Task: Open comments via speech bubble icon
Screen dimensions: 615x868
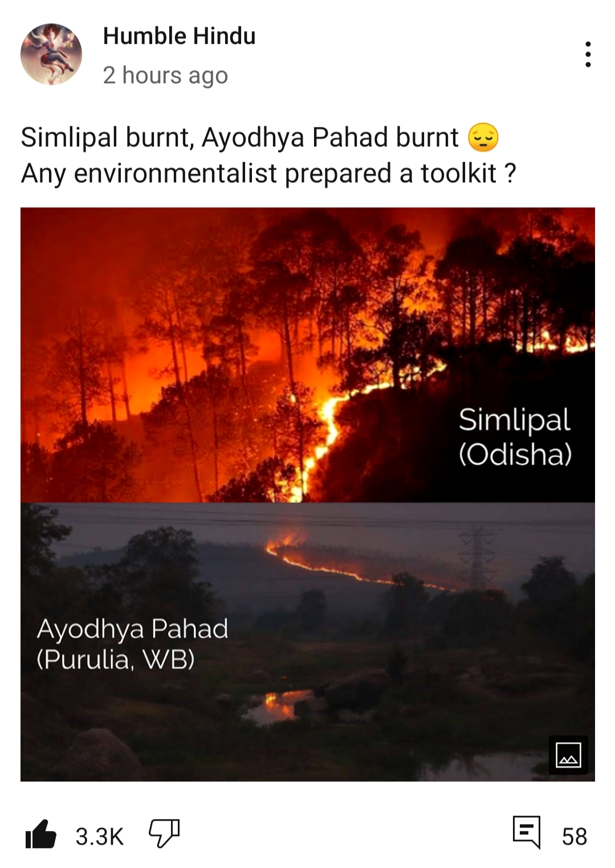Action: point(526,832)
